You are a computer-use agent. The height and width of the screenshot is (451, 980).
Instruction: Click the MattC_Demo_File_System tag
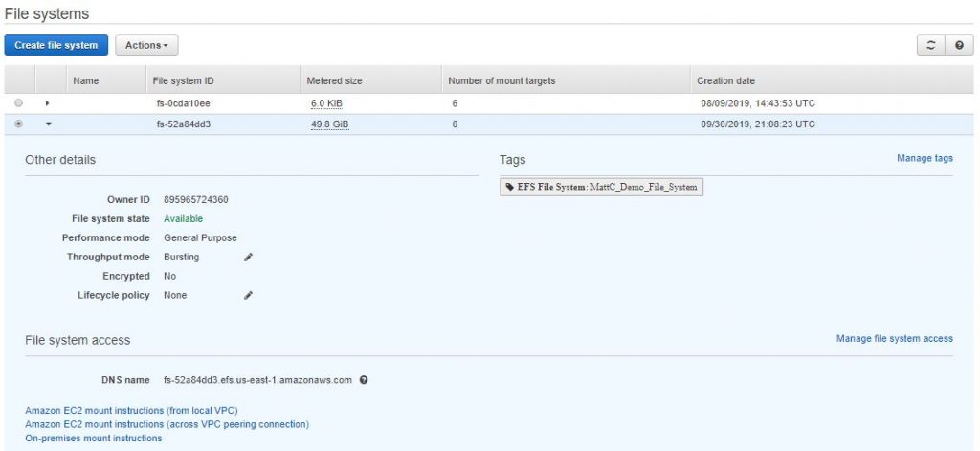pos(601,187)
